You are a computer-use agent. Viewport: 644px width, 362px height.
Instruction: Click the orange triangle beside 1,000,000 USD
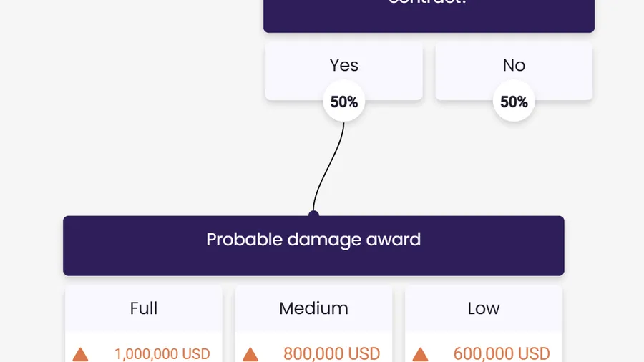click(80, 355)
